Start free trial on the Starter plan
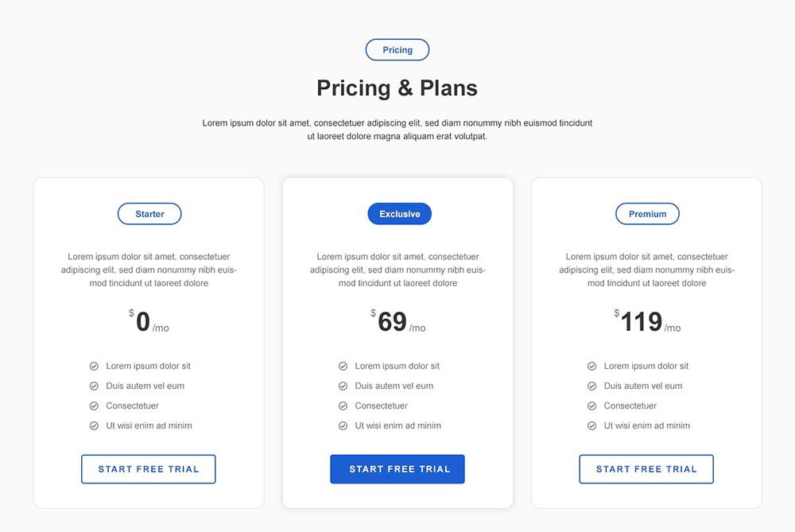 [x=149, y=469]
